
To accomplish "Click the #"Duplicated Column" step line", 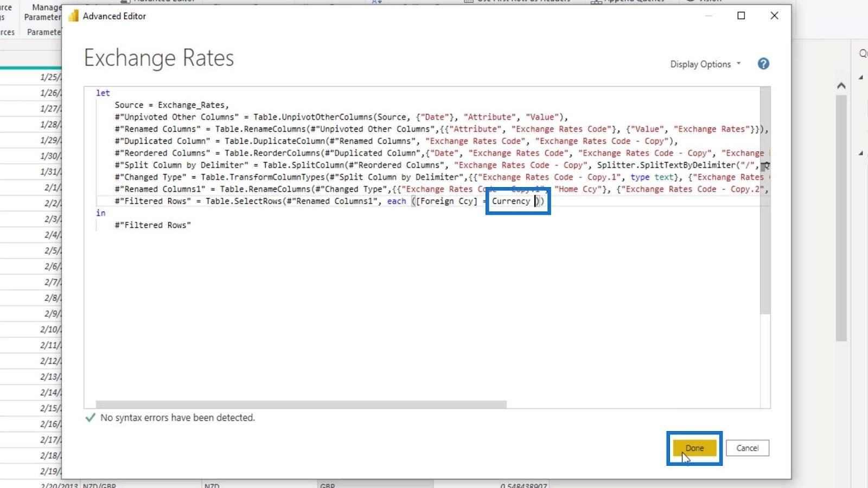I will coord(397,141).
